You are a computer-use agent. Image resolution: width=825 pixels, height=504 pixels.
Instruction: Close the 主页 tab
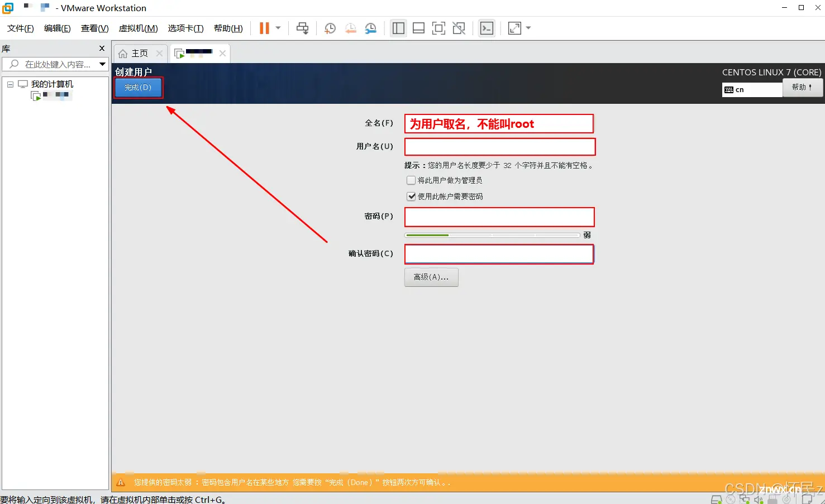click(160, 53)
